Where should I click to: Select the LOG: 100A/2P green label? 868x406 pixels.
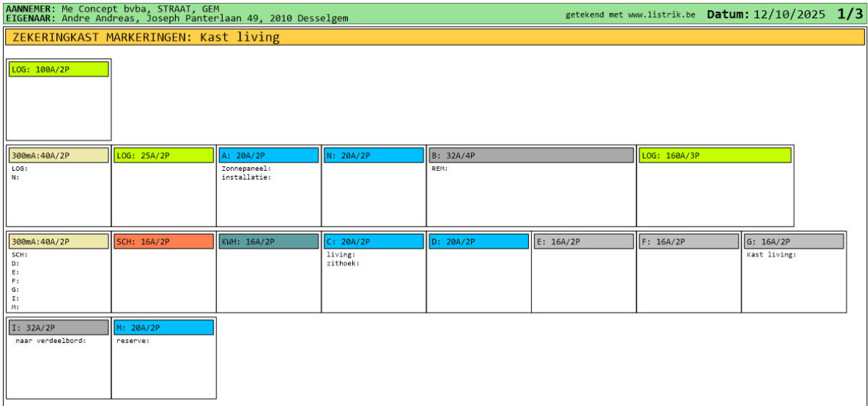tap(59, 69)
